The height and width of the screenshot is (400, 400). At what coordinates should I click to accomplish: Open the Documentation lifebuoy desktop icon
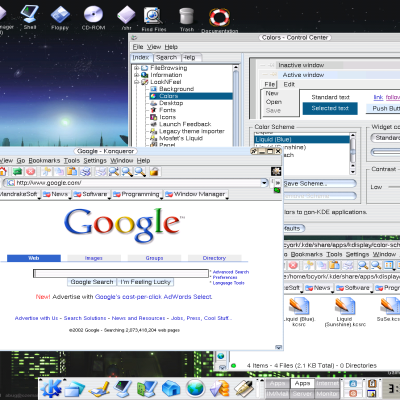tap(219, 20)
